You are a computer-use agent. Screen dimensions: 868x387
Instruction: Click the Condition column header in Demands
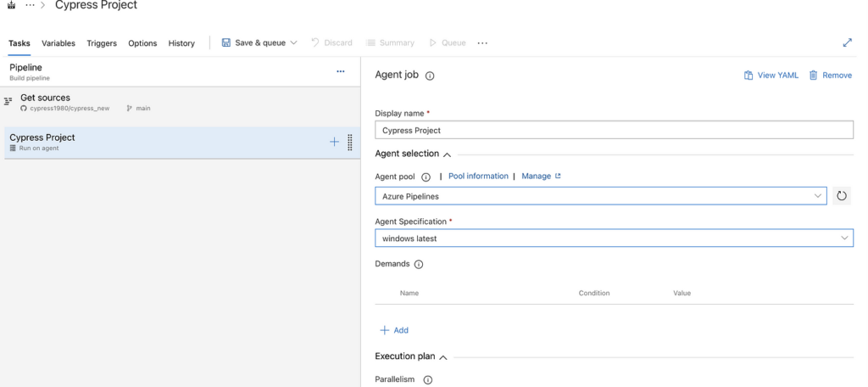click(594, 293)
